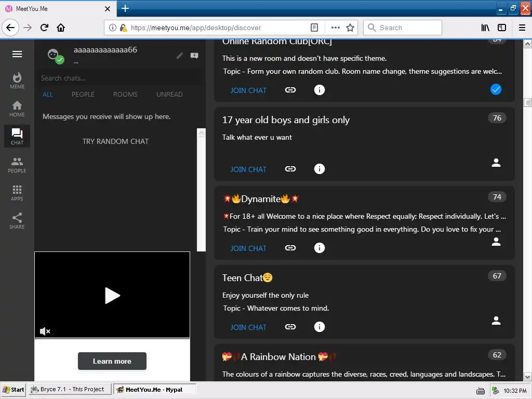Screen dimensions: 532x399
Task: Switch to the ROOMS tab
Action: point(125,95)
